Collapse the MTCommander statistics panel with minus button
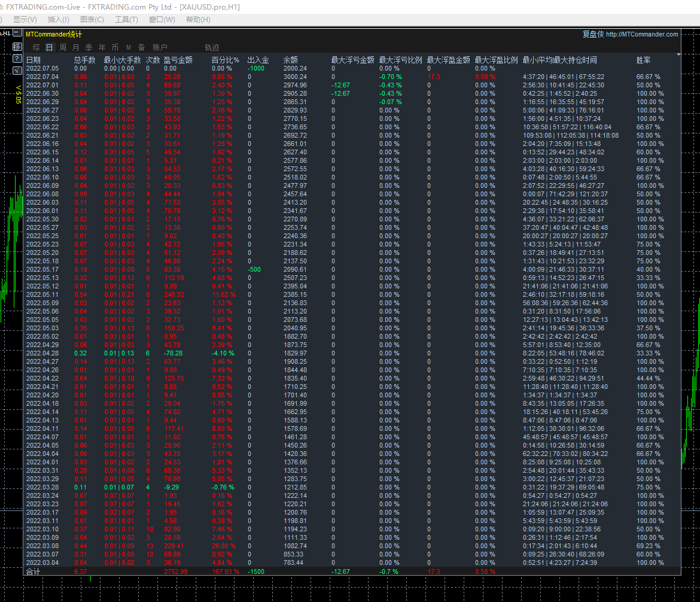The height and width of the screenshot is (602, 700). tap(17, 32)
